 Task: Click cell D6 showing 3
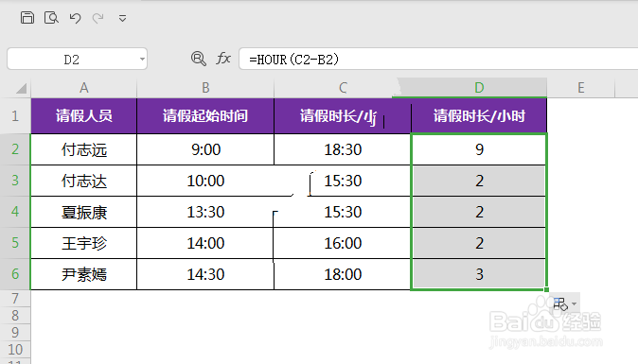tap(479, 274)
